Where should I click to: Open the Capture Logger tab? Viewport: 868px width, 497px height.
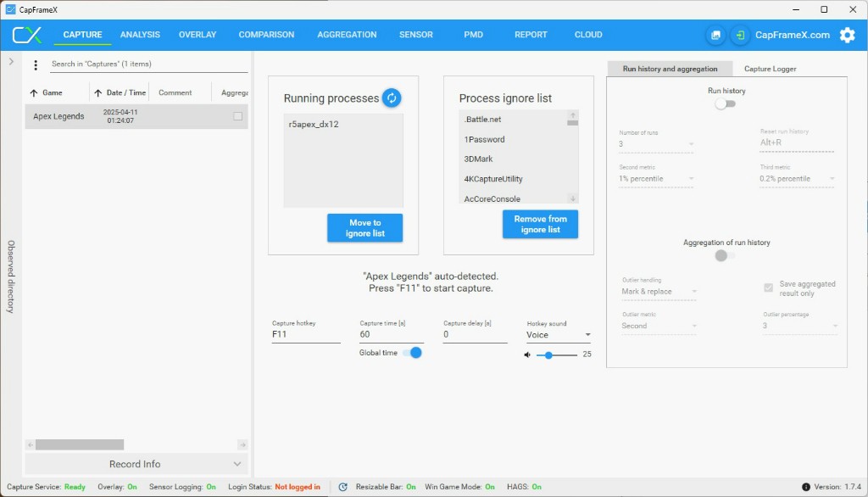point(770,69)
